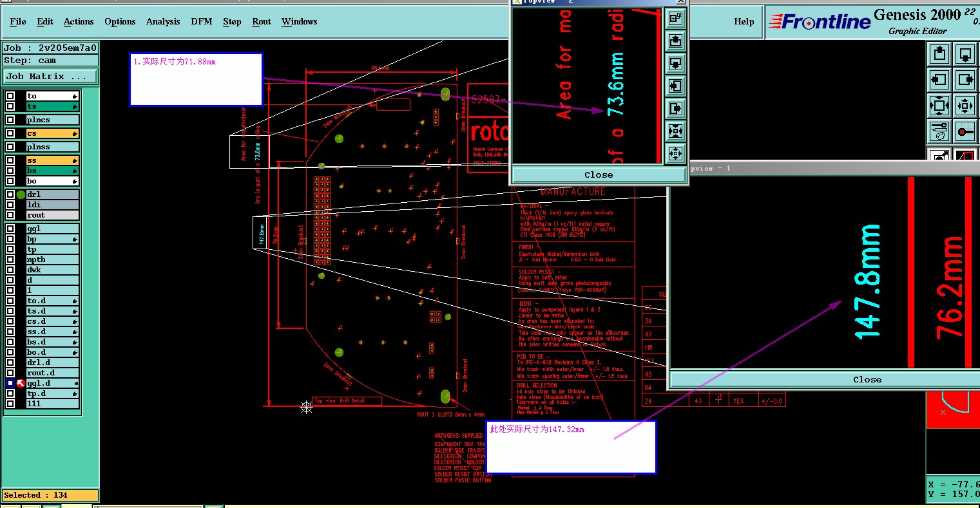
Task: Toggle display checkbox for layer to
Action: tap(10, 96)
